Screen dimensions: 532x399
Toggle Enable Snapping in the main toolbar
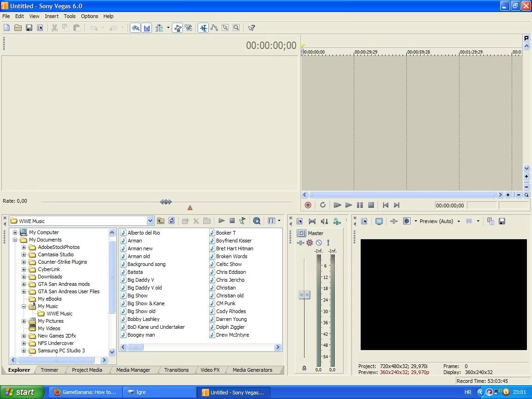coord(135,28)
